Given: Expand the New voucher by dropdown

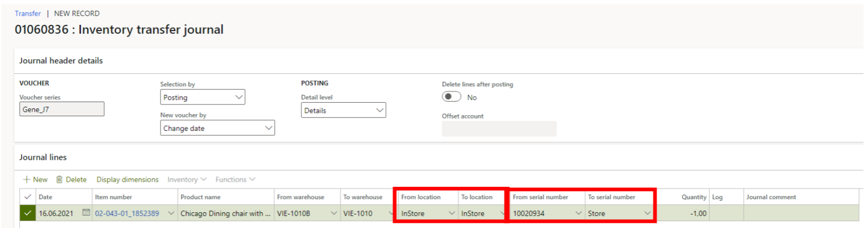Looking at the screenshot, I should point(217,128).
